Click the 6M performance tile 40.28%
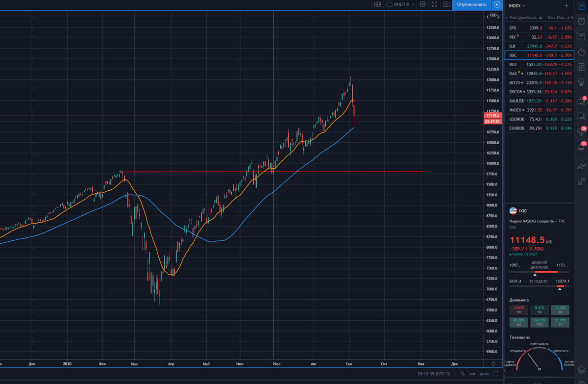588x384 pixels. 518,322
